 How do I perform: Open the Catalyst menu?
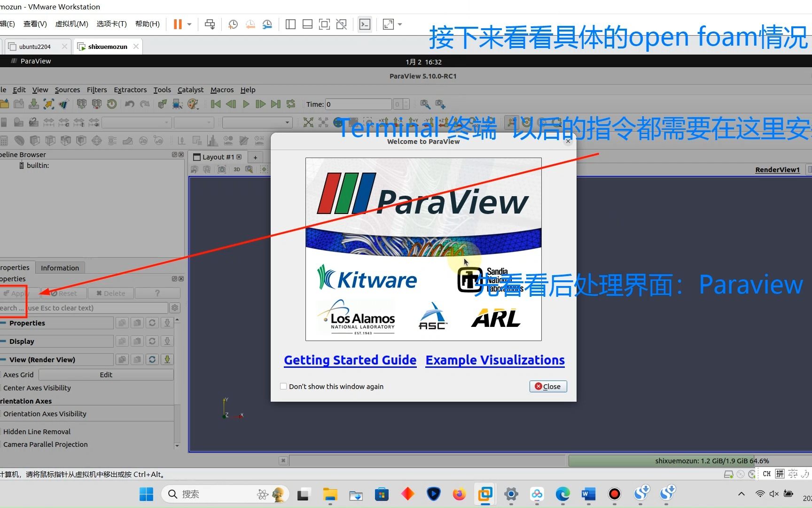(x=190, y=89)
